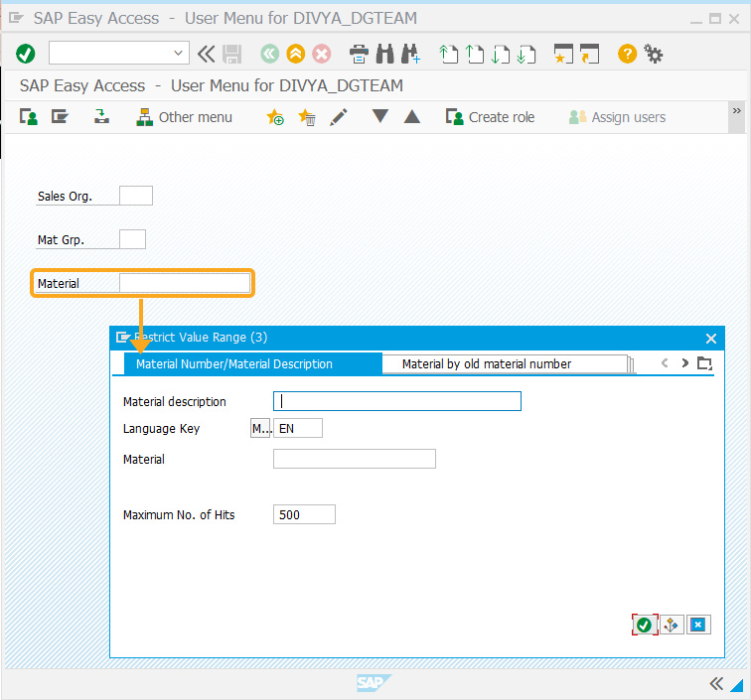Go to the Next Page icon
The width and height of the screenshot is (751, 700).
click(501, 54)
